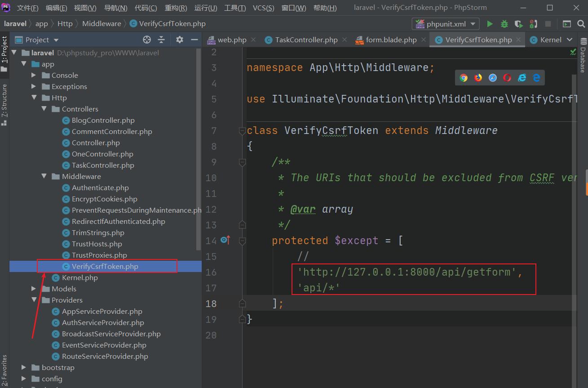The width and height of the screenshot is (588, 388).
Task: Expand the Exceptions folder
Action: 34,86
